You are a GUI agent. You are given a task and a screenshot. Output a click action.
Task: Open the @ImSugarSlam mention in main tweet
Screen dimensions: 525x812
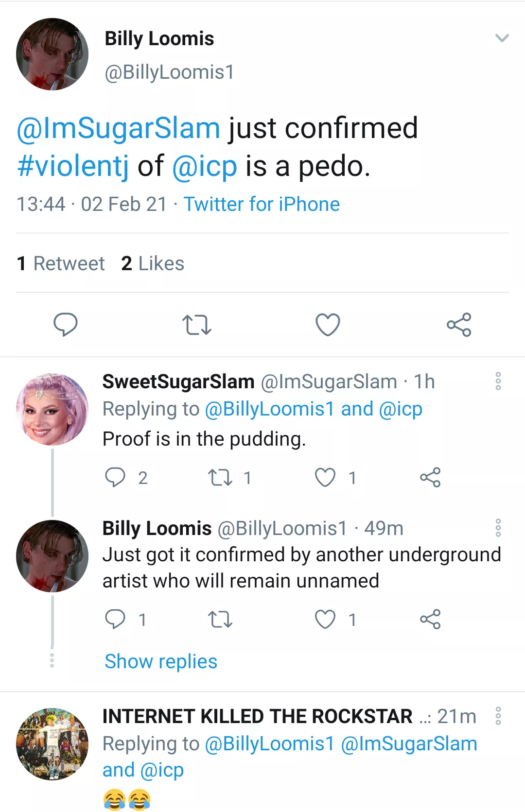click(119, 128)
